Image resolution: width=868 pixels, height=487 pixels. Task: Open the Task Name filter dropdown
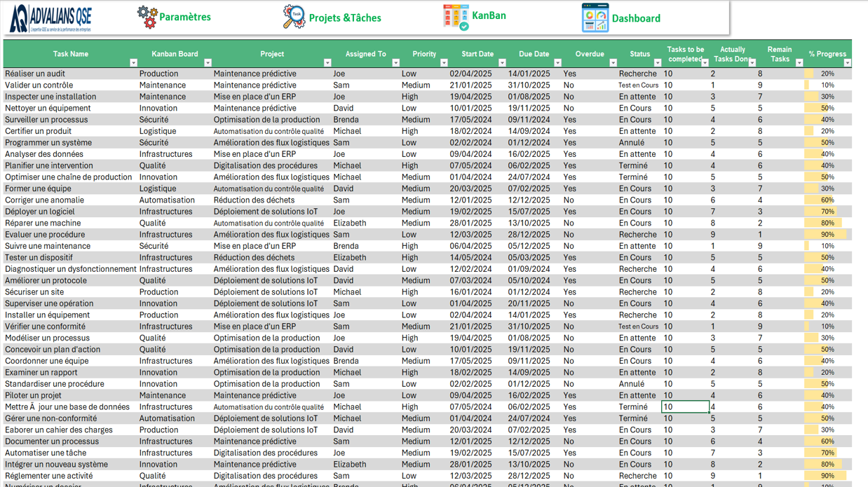pyautogui.click(x=133, y=63)
